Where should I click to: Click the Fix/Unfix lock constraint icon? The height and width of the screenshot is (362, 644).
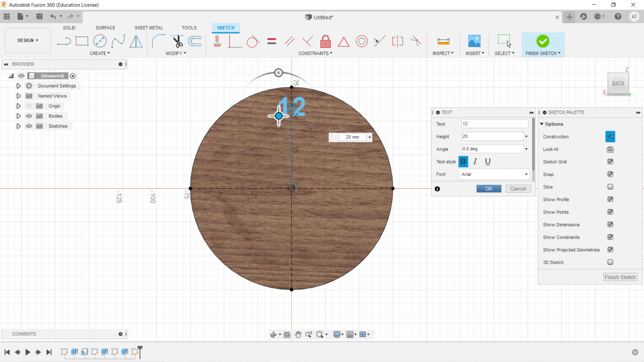(325, 41)
